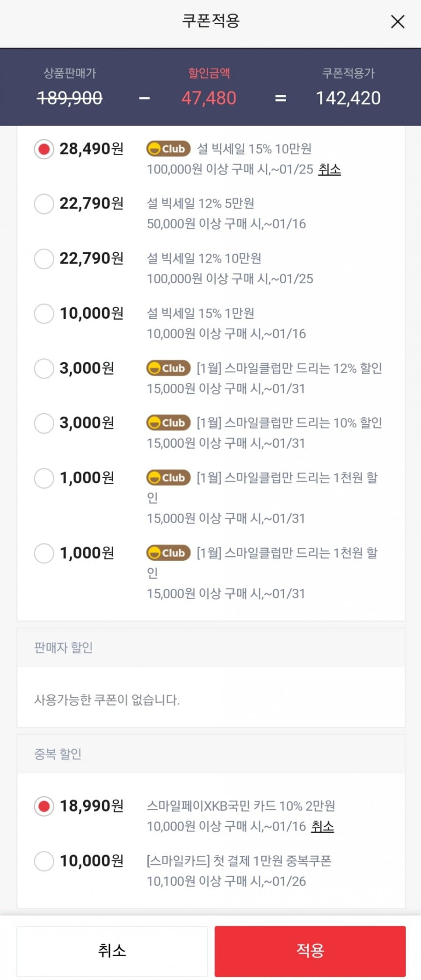Viewport: 421px width, 980px height.
Task: Click Club badge on 설 빅세일 15% 10만원
Action: tap(168, 149)
